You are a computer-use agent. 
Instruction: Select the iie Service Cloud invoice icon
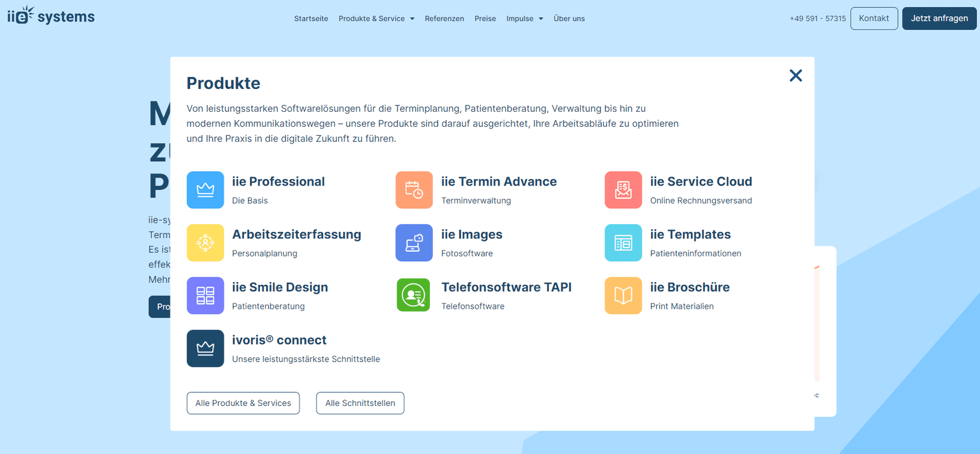(x=623, y=190)
